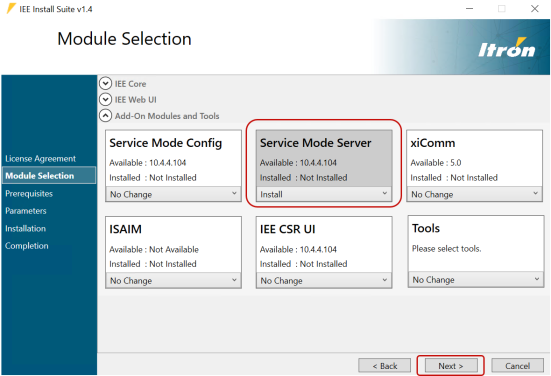Select the xiComm module card title
This screenshot has width=551, height=376.
433,143
